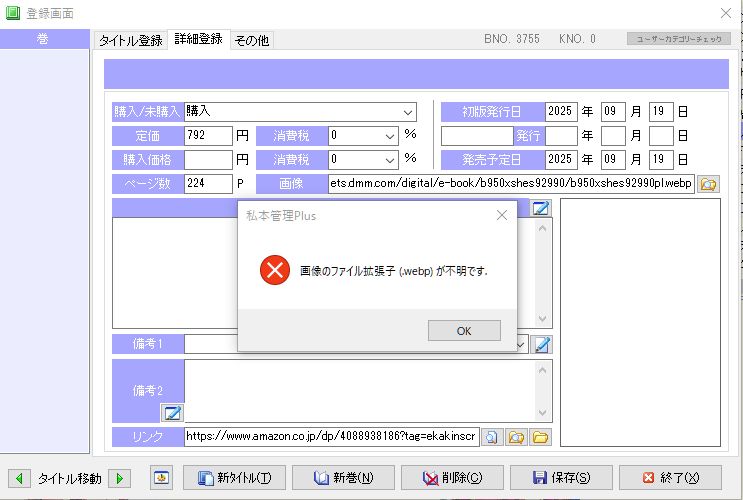The width and height of the screenshot is (743, 500).
Task: Open the second 消費税 dropdown by 購入価格
Action: pos(389,159)
